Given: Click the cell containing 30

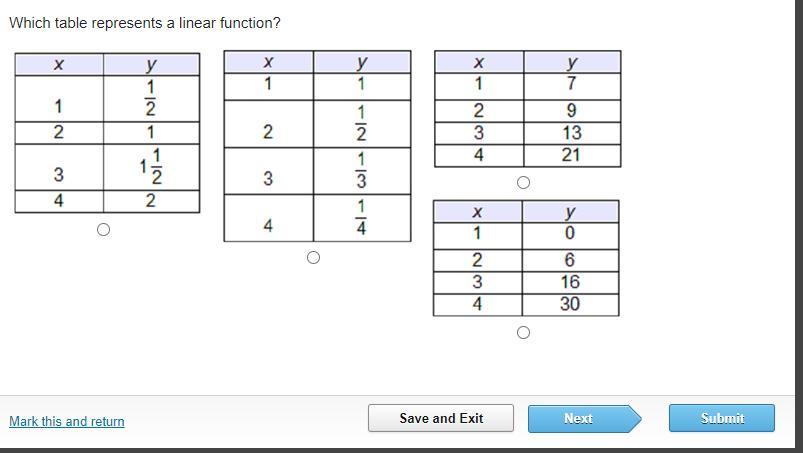Looking at the screenshot, I should [x=570, y=304].
